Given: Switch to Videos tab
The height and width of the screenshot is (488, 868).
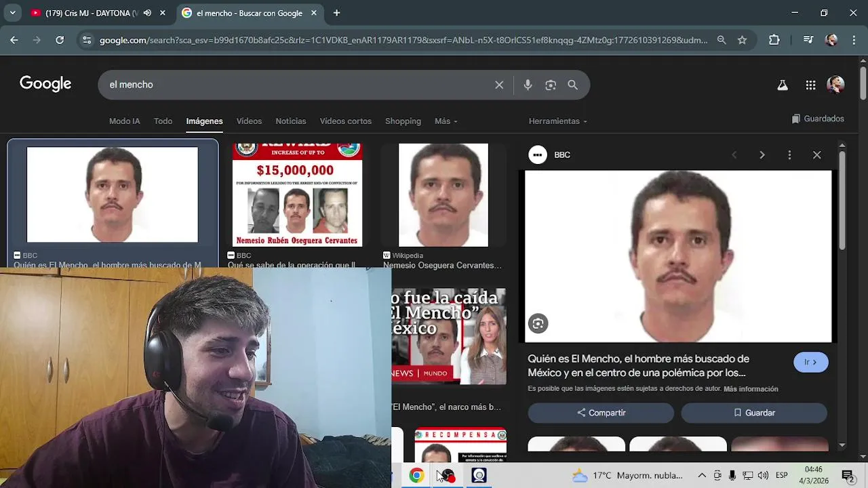Looking at the screenshot, I should pos(249,121).
